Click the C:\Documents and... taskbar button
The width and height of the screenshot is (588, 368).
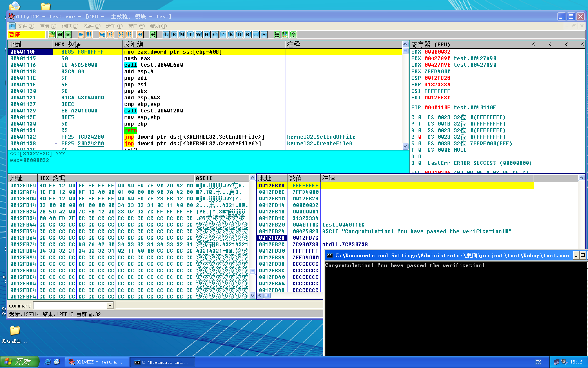163,362
